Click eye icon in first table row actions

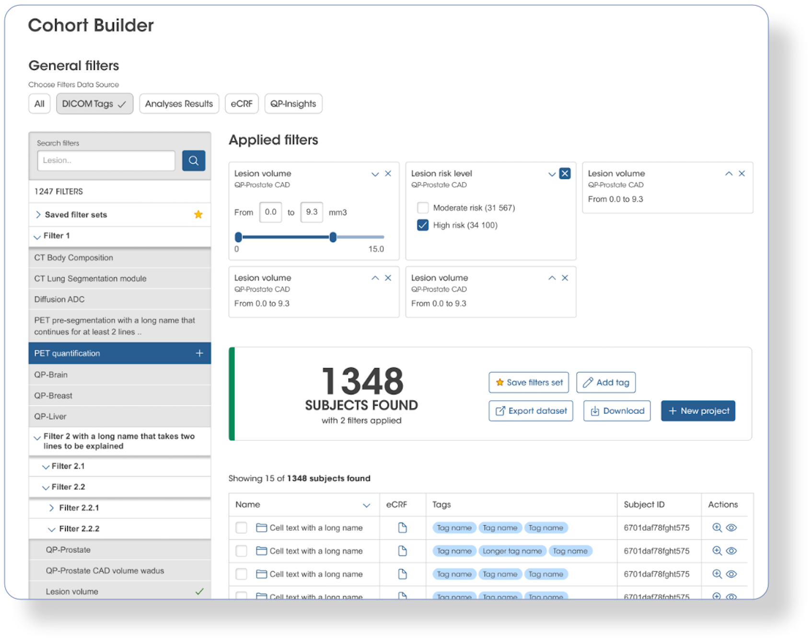[731, 528]
